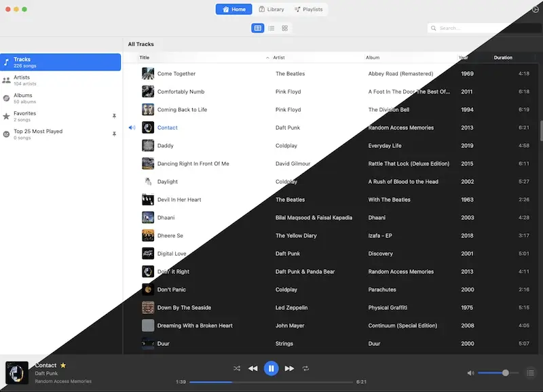Click the Come Together album artwork
The width and height of the screenshot is (543, 392).
coord(148,74)
